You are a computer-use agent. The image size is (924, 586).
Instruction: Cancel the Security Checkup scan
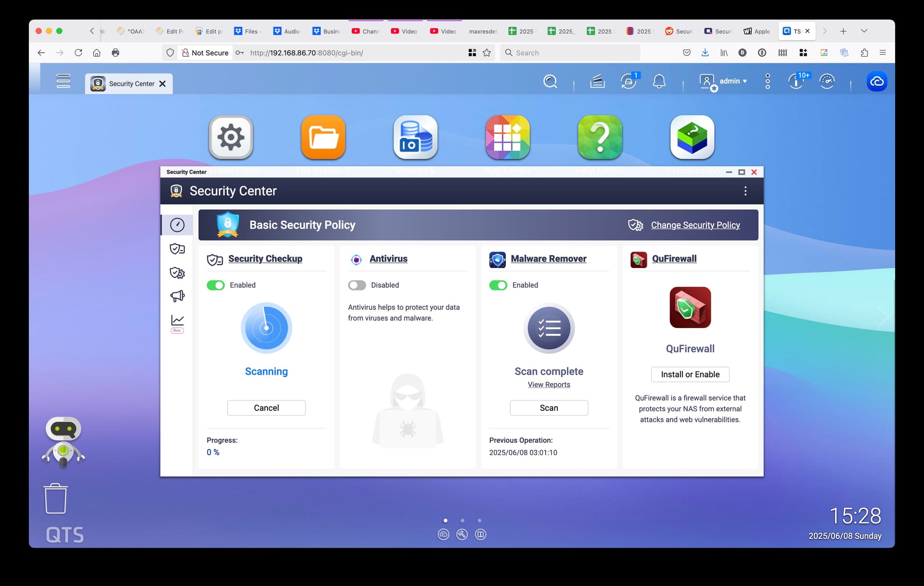tap(266, 408)
